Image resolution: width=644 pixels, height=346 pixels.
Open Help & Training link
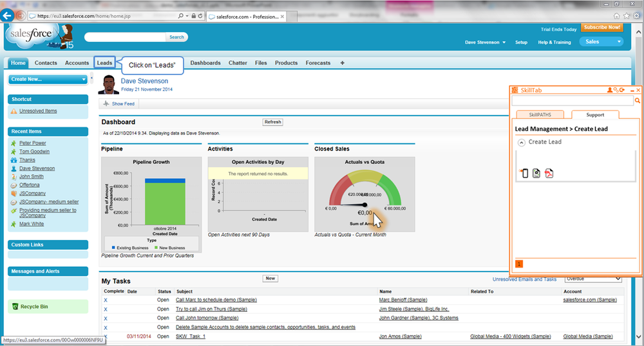point(554,42)
